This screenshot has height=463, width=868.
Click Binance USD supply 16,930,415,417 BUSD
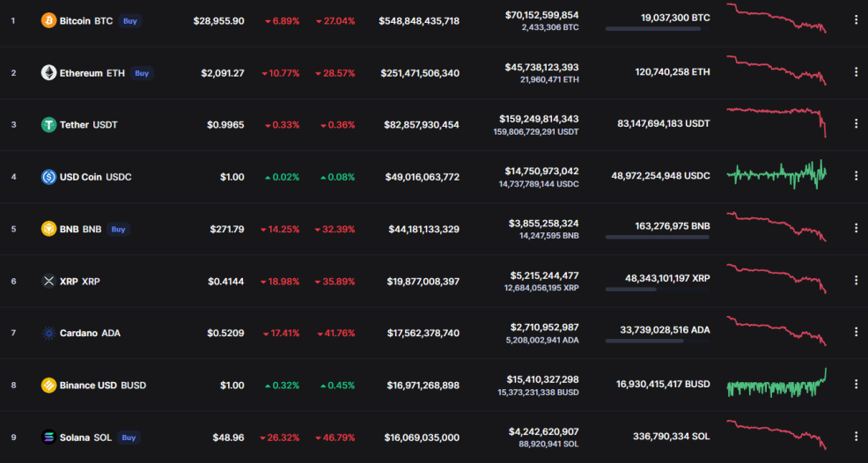(663, 384)
